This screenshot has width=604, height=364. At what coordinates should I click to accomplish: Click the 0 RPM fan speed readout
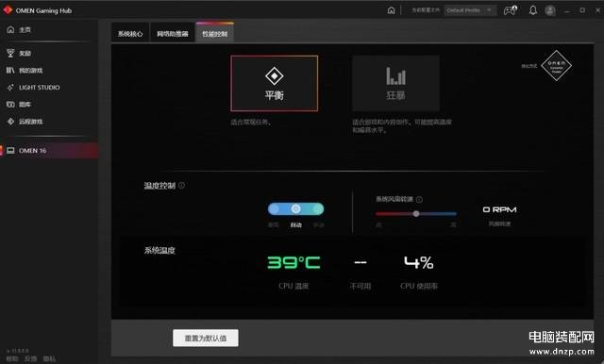coord(499,209)
